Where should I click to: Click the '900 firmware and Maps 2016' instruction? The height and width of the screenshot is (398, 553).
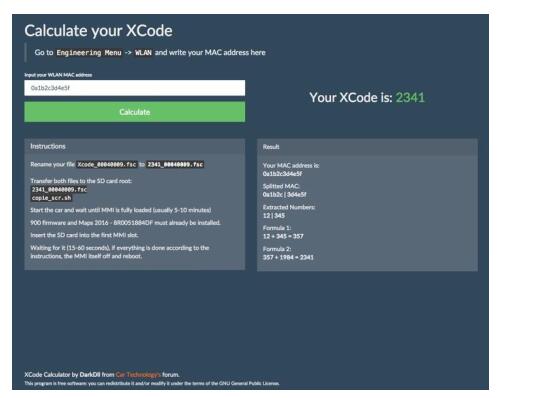click(x=126, y=223)
